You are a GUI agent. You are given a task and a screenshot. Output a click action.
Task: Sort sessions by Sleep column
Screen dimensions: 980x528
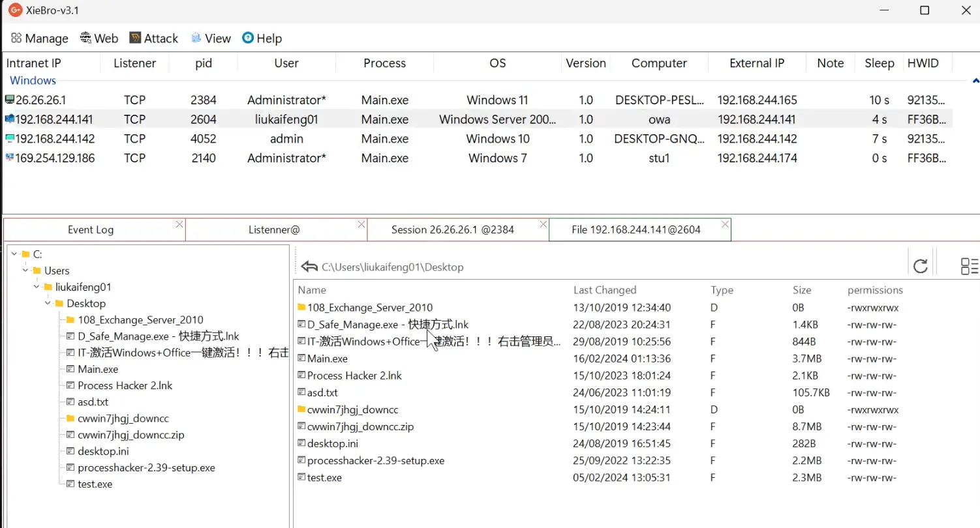pyautogui.click(x=880, y=63)
